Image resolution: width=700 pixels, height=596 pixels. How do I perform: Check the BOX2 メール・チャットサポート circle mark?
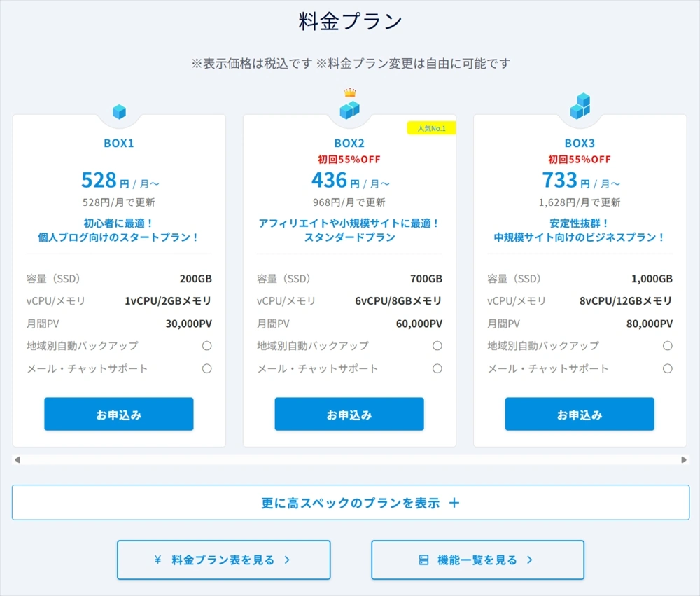point(437,368)
